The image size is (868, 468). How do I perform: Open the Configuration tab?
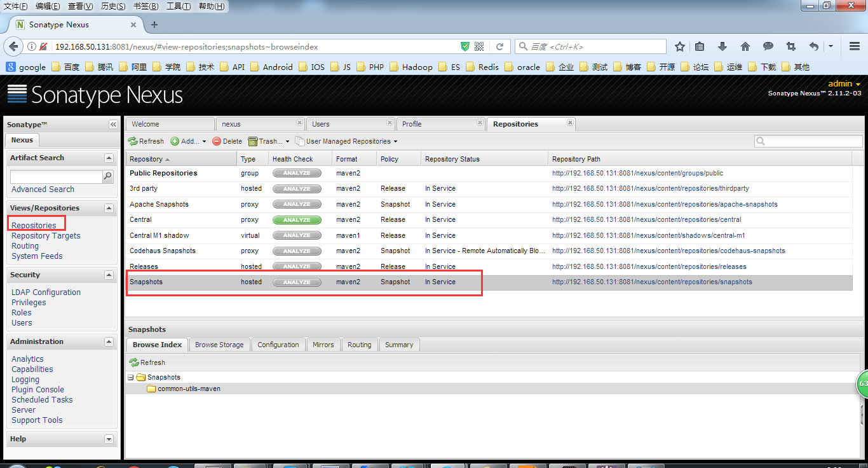(x=278, y=345)
